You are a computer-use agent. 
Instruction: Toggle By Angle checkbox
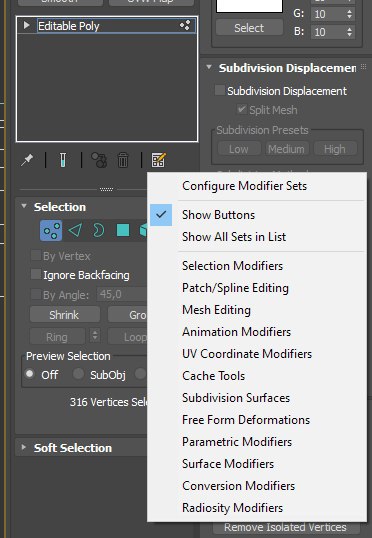coord(36,294)
